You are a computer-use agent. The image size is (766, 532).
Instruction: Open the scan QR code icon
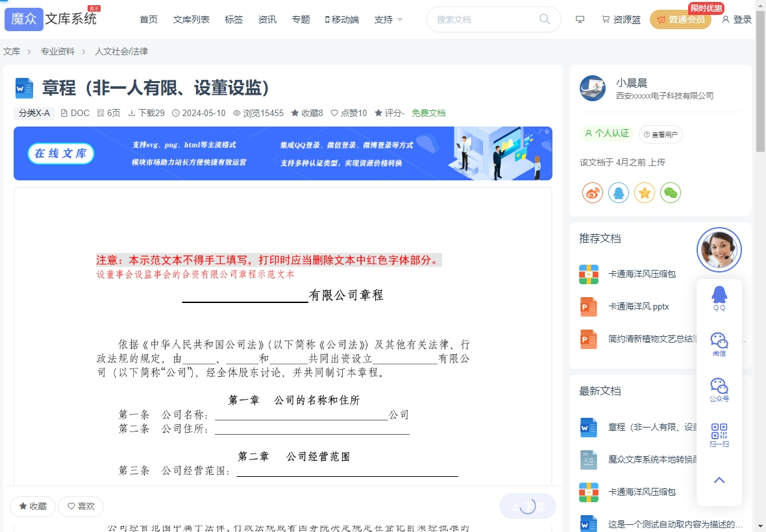pyautogui.click(x=719, y=435)
